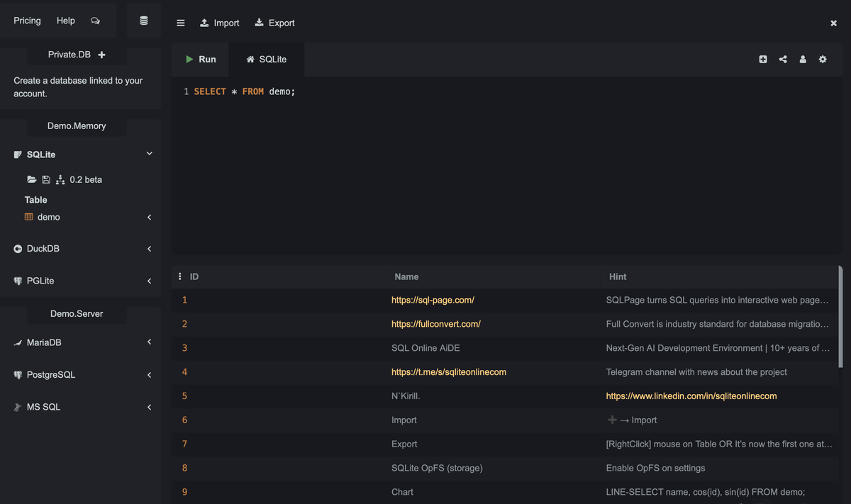Open the chat bubbles icon beside Help
The height and width of the screenshot is (504, 851).
pyautogui.click(x=95, y=21)
